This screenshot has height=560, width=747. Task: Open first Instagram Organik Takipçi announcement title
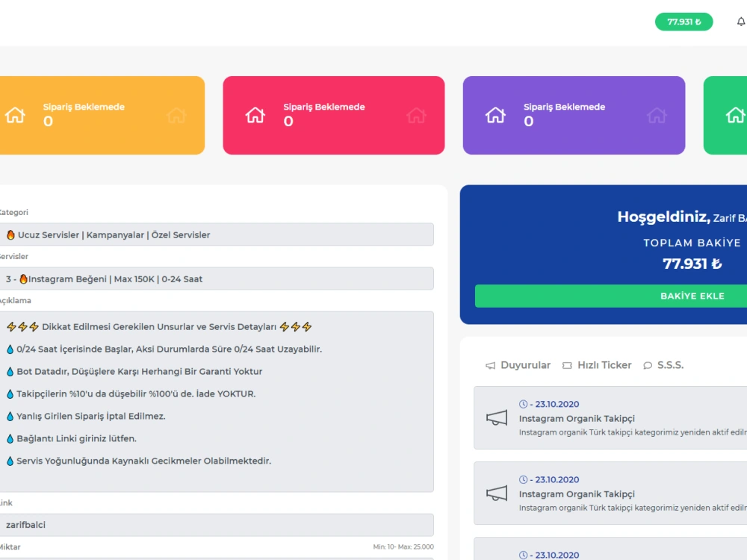point(577,419)
